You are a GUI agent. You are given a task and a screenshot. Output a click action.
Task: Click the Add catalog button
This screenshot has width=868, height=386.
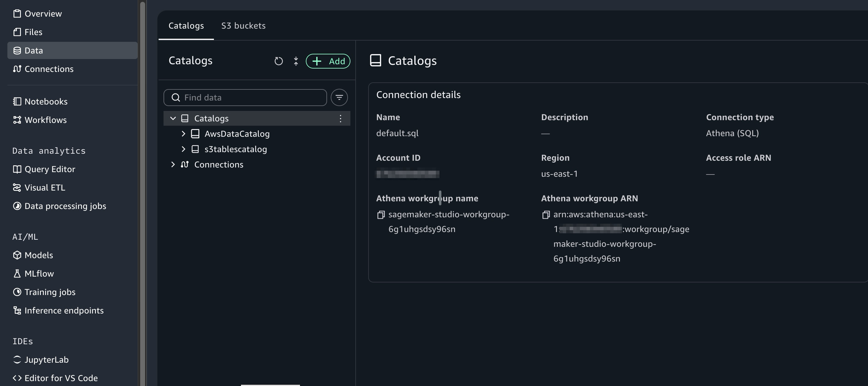pyautogui.click(x=328, y=61)
